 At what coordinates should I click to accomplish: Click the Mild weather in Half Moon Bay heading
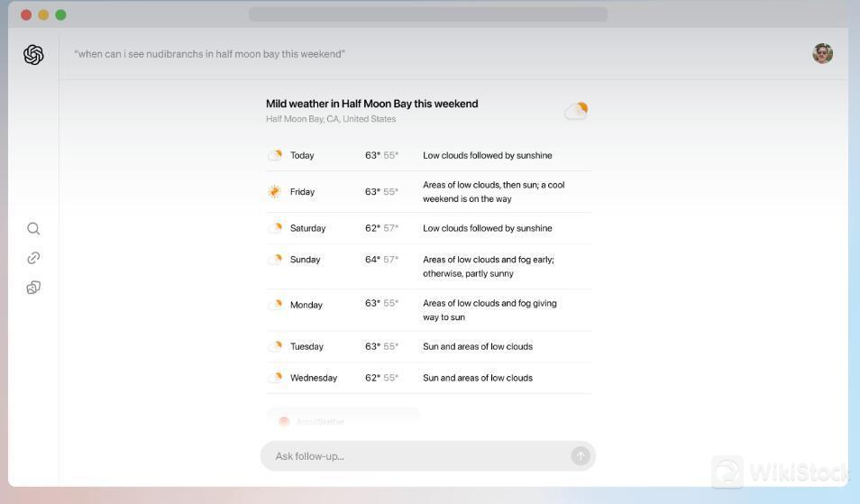tap(371, 104)
